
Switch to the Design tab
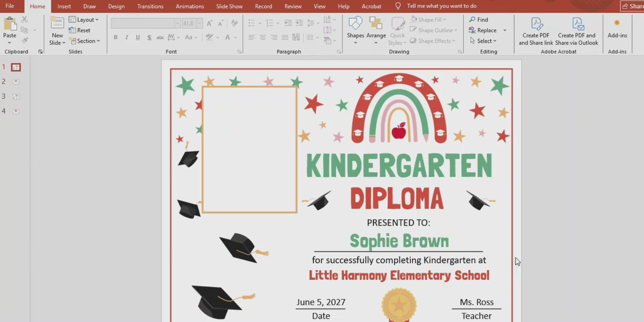tap(116, 6)
